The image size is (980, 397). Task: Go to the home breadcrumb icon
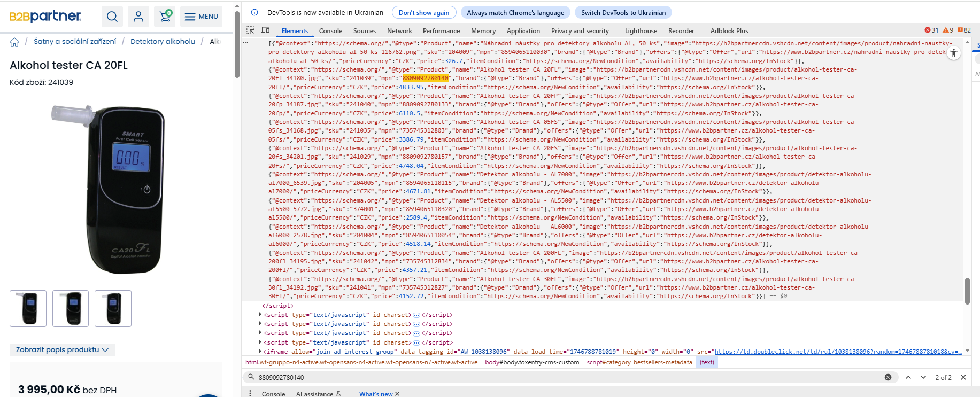click(14, 42)
